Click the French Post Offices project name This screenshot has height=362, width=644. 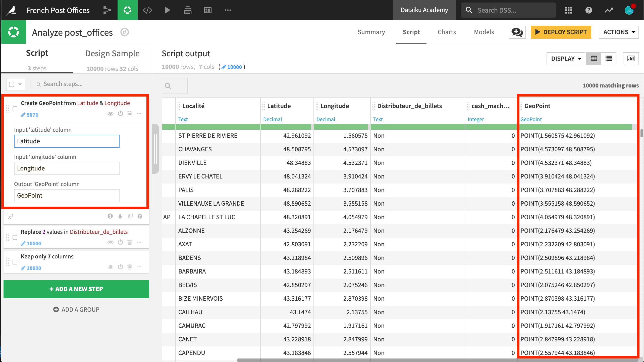[x=58, y=10]
